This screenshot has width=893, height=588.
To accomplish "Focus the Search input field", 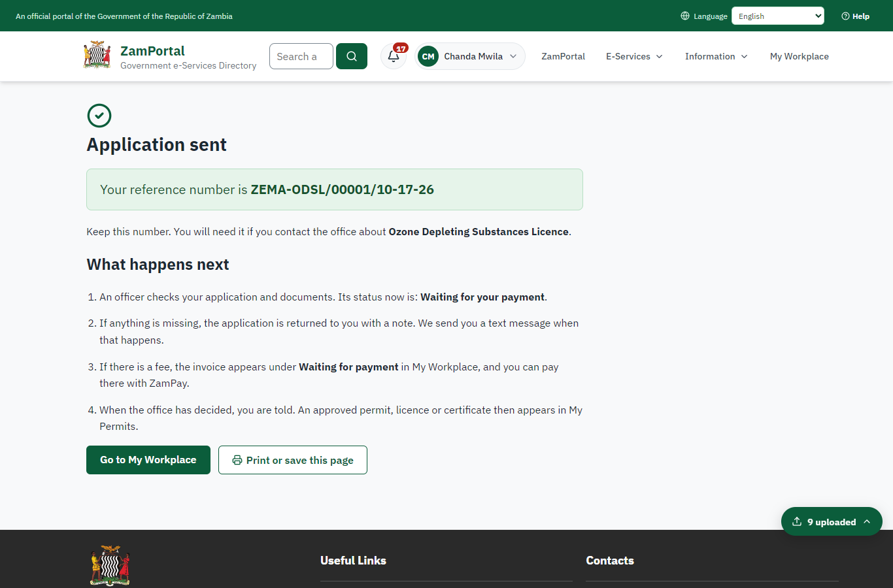I will 301,56.
